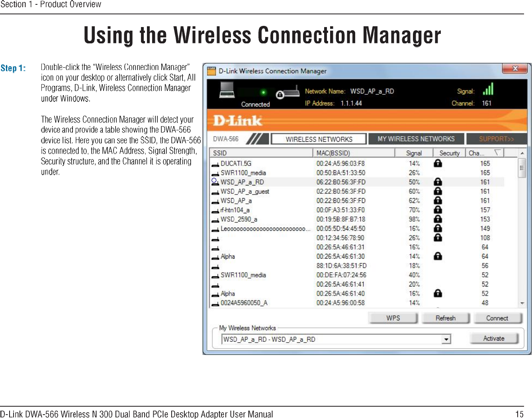The image size is (532, 419).
Task: Open the SUPPORT>> tab
Action: (497, 139)
